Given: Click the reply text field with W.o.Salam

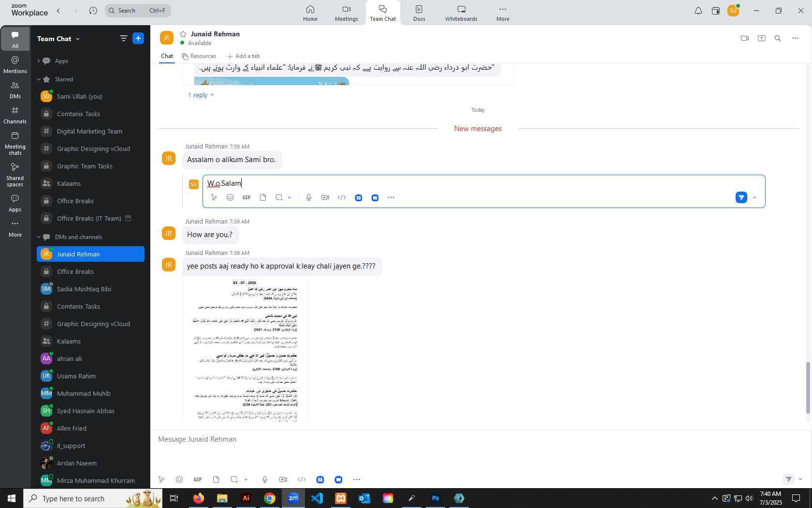Looking at the screenshot, I should [483, 183].
